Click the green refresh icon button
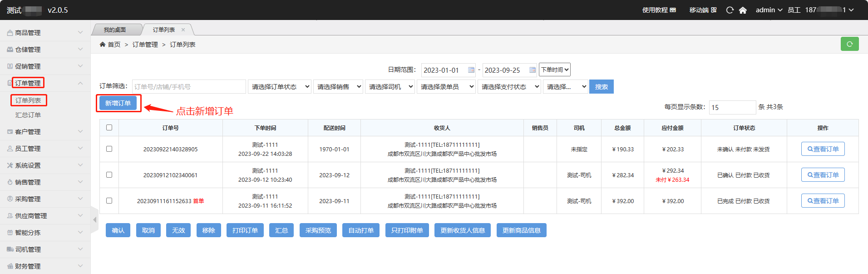This screenshot has width=868, height=274. (x=849, y=44)
